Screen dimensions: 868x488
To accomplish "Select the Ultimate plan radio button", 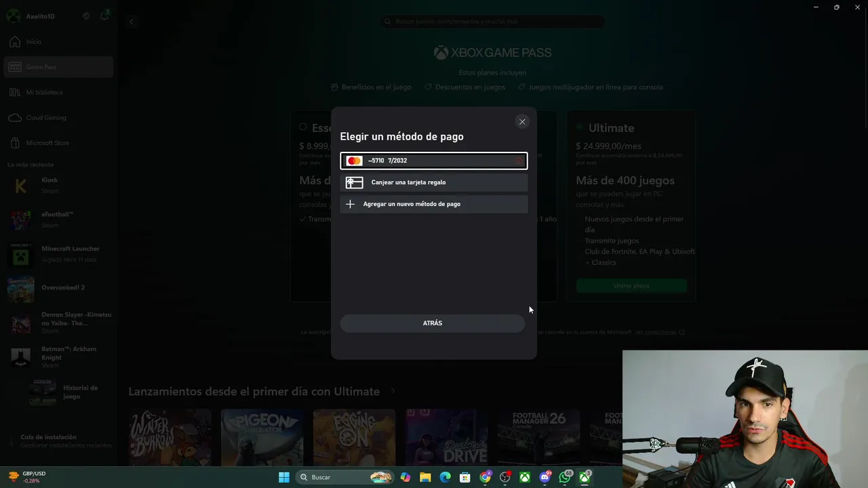I will point(580,127).
